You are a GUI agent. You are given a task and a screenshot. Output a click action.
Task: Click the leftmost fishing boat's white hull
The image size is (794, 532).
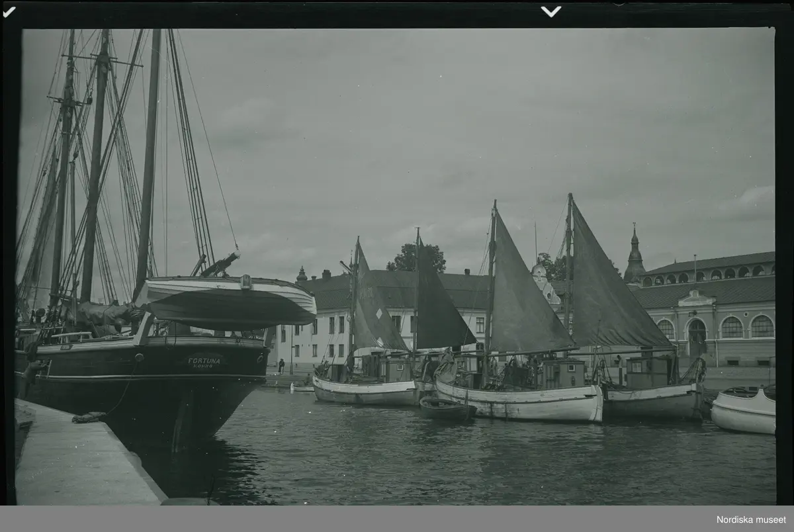point(364,393)
